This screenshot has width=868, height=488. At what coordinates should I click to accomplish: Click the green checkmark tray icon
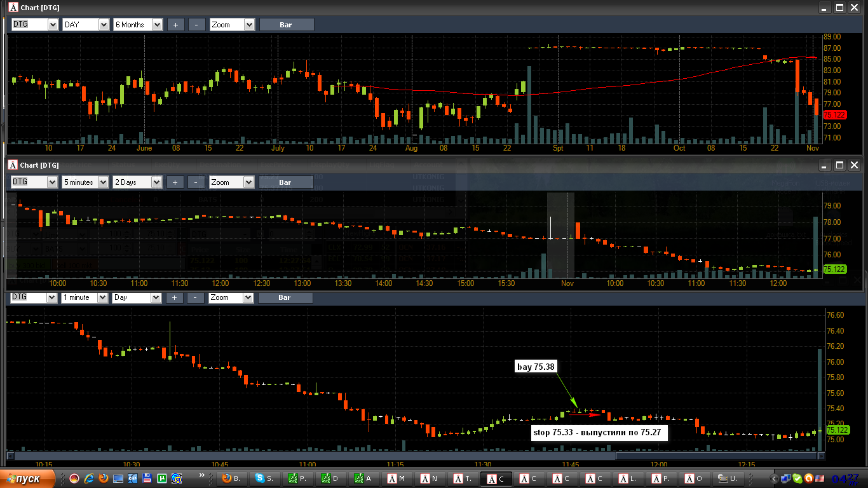pyautogui.click(x=797, y=478)
